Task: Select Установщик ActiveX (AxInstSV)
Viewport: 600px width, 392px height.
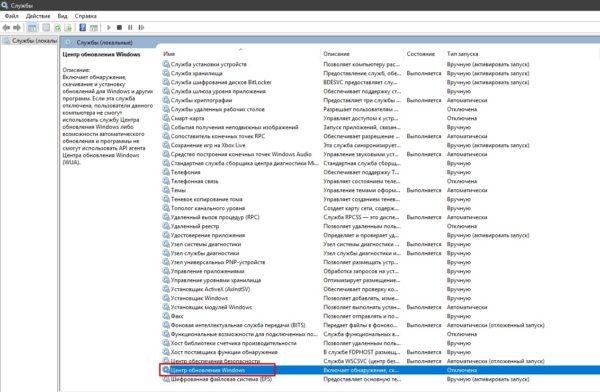Action: click(210, 289)
